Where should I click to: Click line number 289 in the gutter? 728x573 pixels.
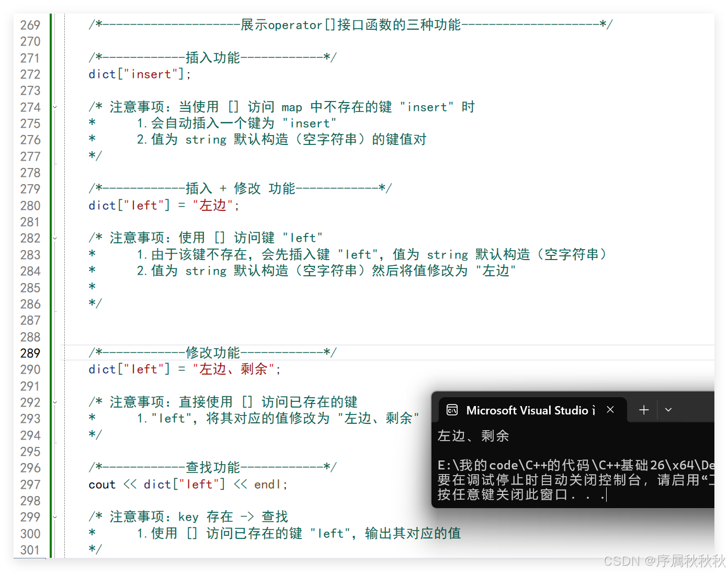click(30, 353)
